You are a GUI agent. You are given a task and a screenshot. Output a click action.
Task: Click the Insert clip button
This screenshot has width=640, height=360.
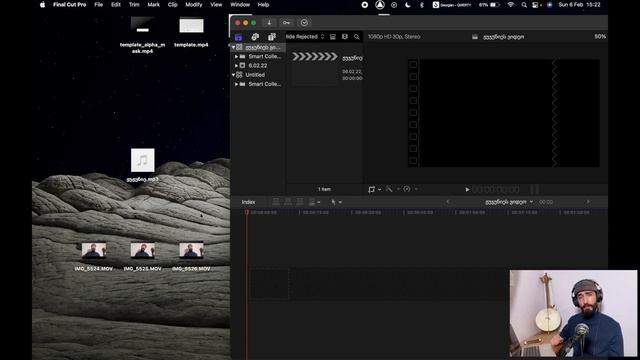coord(288,202)
